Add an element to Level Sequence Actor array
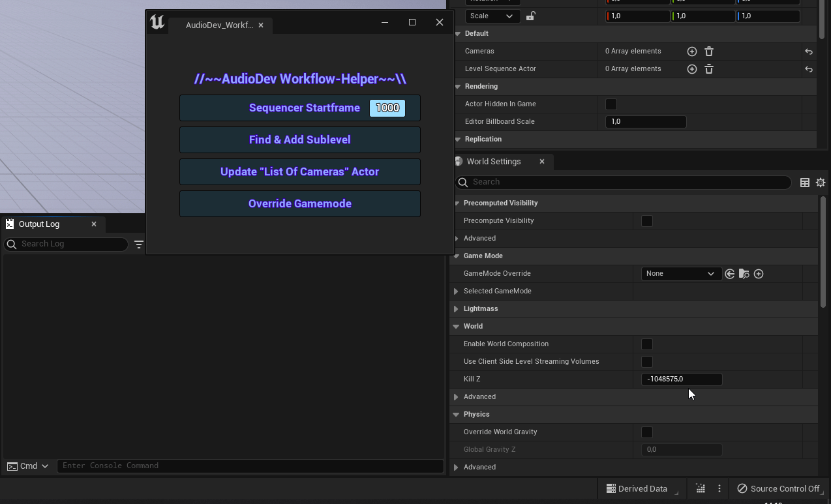The width and height of the screenshot is (831, 504). point(692,69)
